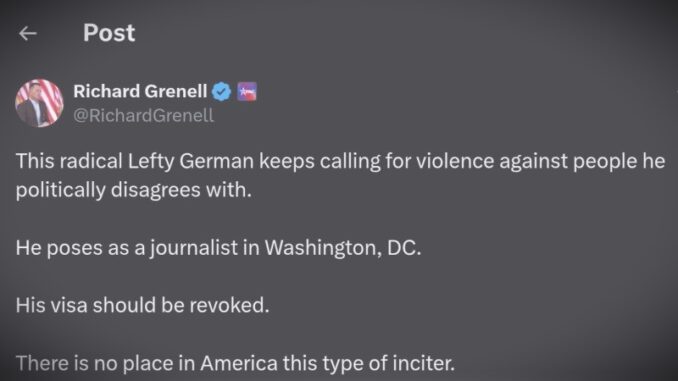Open Richard Grenell's profile picture
Viewport: 678px width, 381px height.
(39, 103)
